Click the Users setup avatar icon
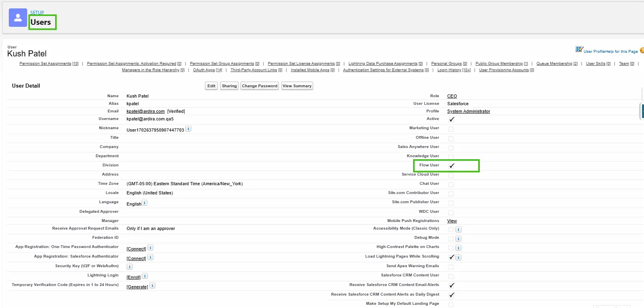 (x=18, y=18)
